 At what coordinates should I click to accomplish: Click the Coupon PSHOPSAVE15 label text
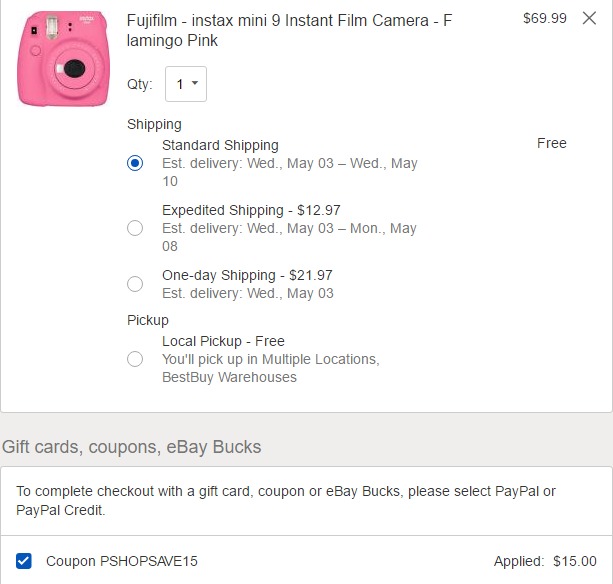122,561
